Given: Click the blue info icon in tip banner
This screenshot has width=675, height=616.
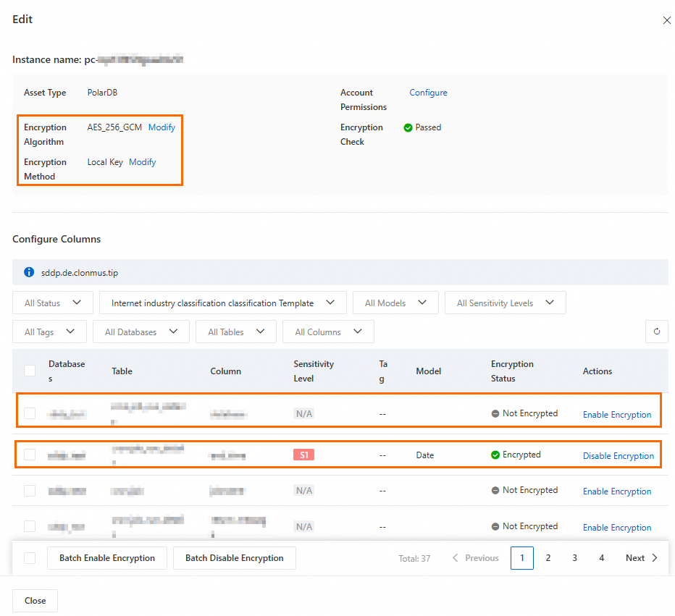Looking at the screenshot, I should click(x=29, y=272).
